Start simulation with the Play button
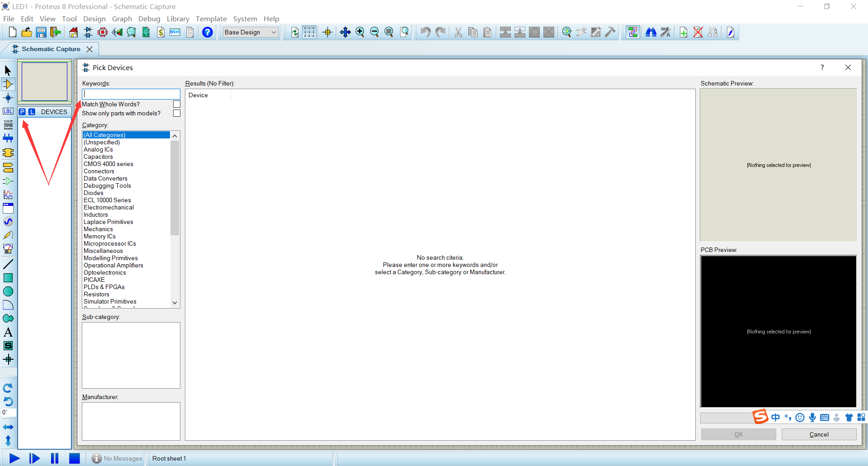 pos(14,458)
